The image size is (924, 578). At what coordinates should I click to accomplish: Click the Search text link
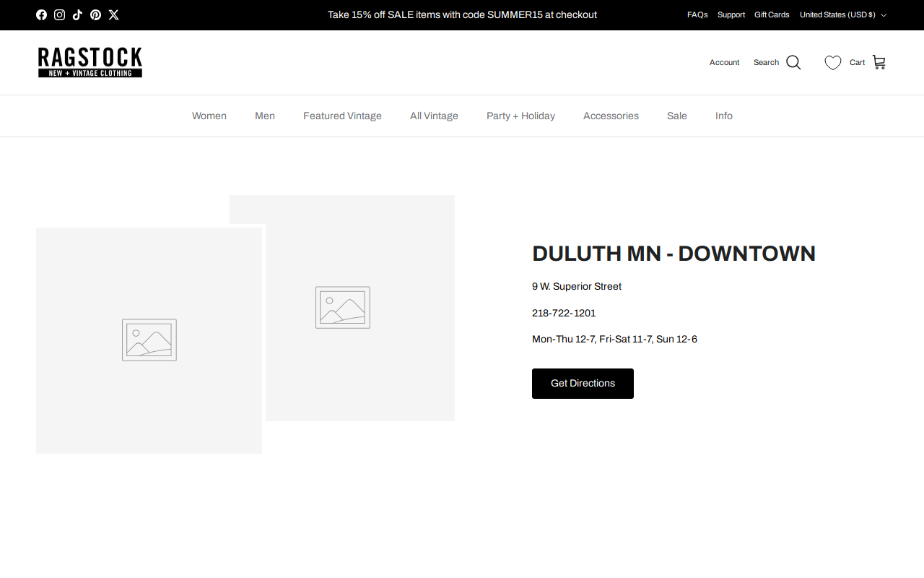[766, 62]
